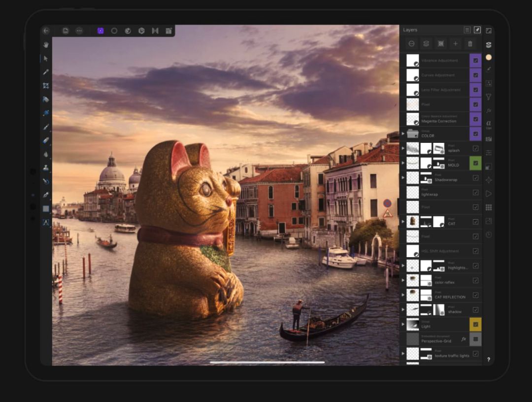The height and width of the screenshot is (402, 532).
Task: Select the Magenta Correction layer thumbnail
Action: click(412, 119)
